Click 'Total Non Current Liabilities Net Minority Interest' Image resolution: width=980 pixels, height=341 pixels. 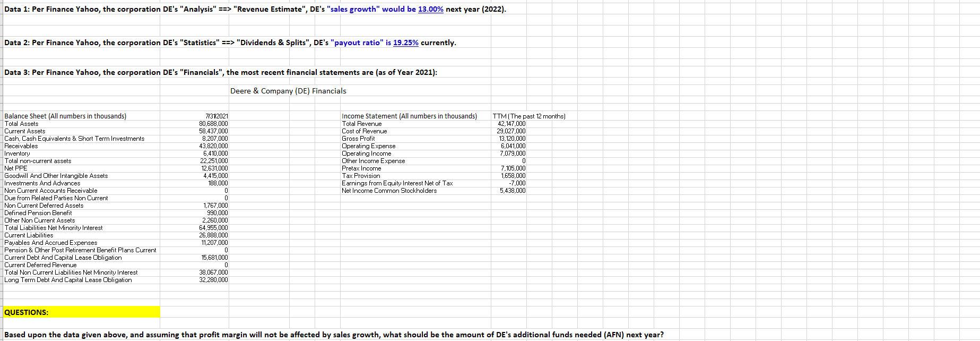point(71,272)
